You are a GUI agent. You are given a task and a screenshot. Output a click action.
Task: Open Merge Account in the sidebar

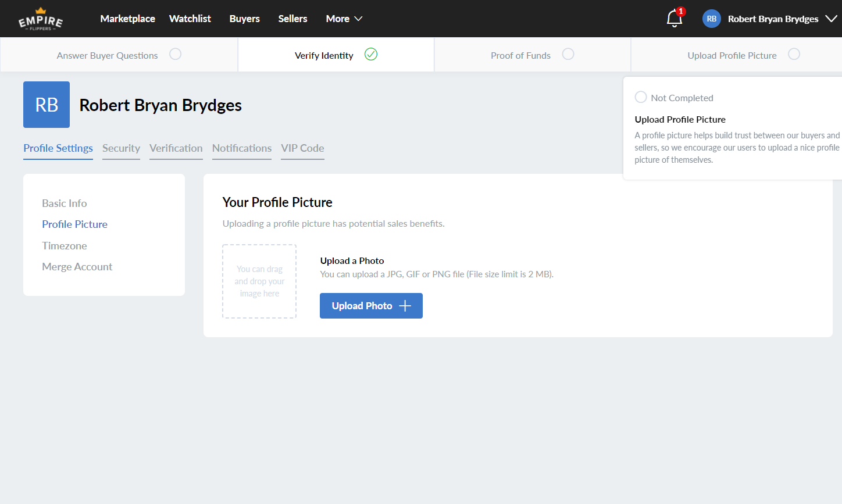pyautogui.click(x=77, y=267)
